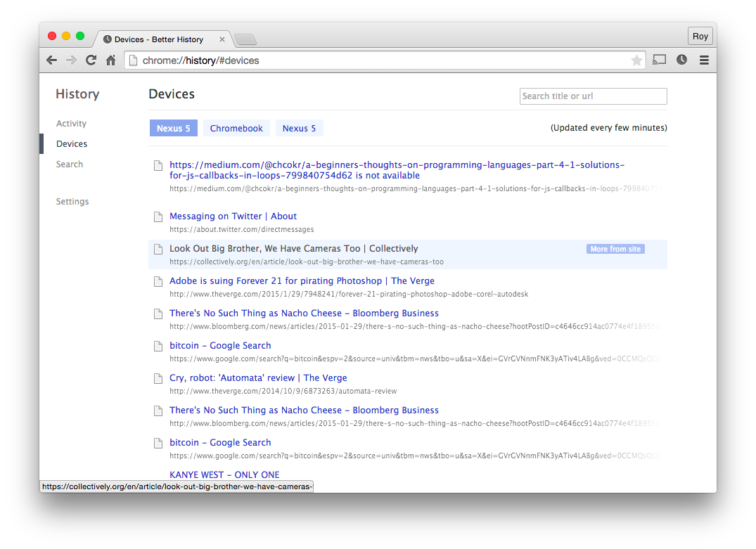Open Adobe is suing Forever 21 link
Screen dimensions: 756x549
pos(302,281)
